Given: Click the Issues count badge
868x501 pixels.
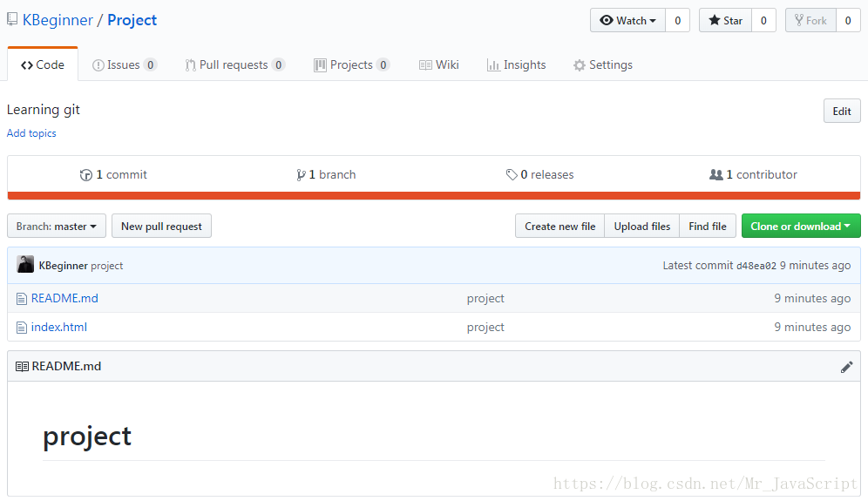Looking at the screenshot, I should (150, 64).
